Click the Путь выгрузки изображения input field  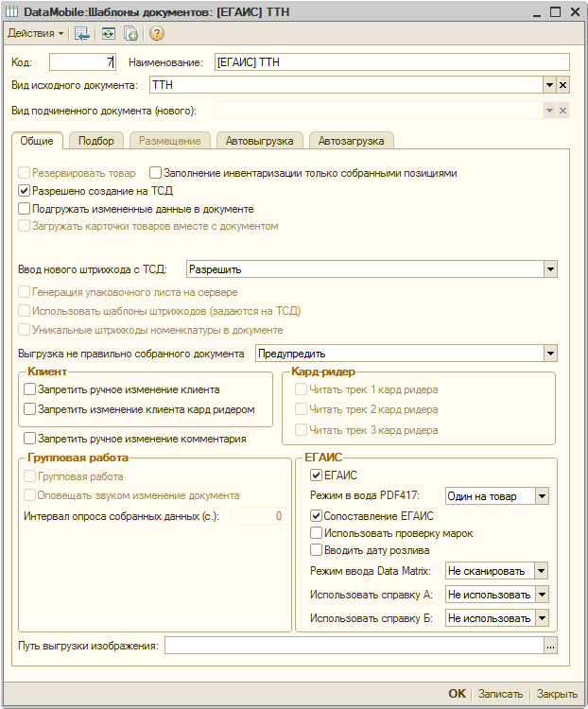355,646
